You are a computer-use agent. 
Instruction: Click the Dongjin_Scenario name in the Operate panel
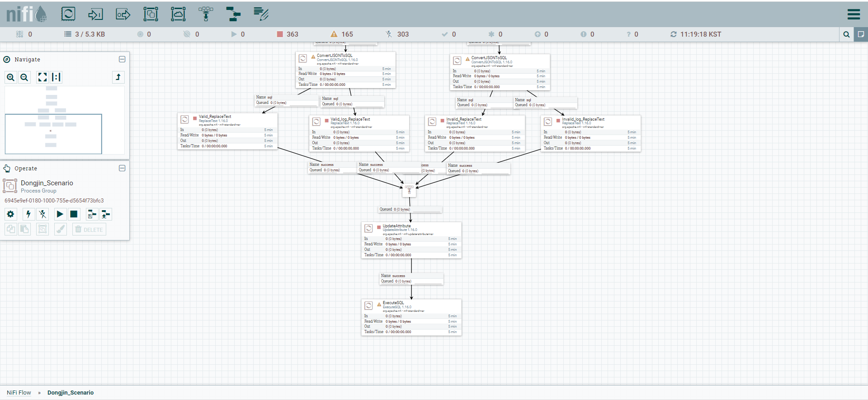pos(47,183)
